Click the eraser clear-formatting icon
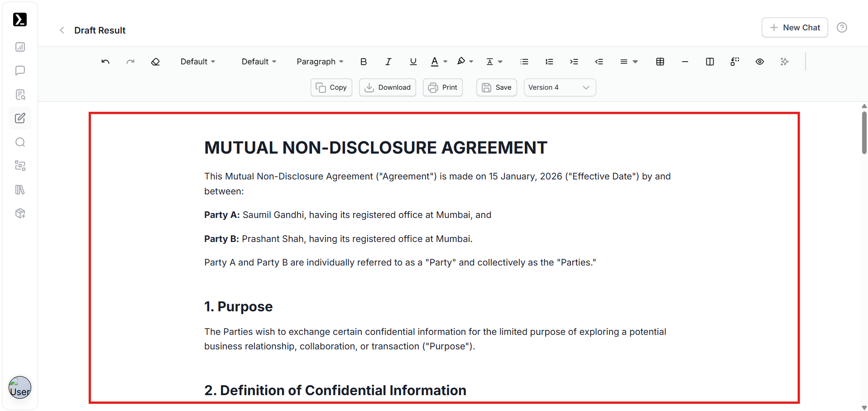This screenshot has width=868, height=411. click(155, 62)
